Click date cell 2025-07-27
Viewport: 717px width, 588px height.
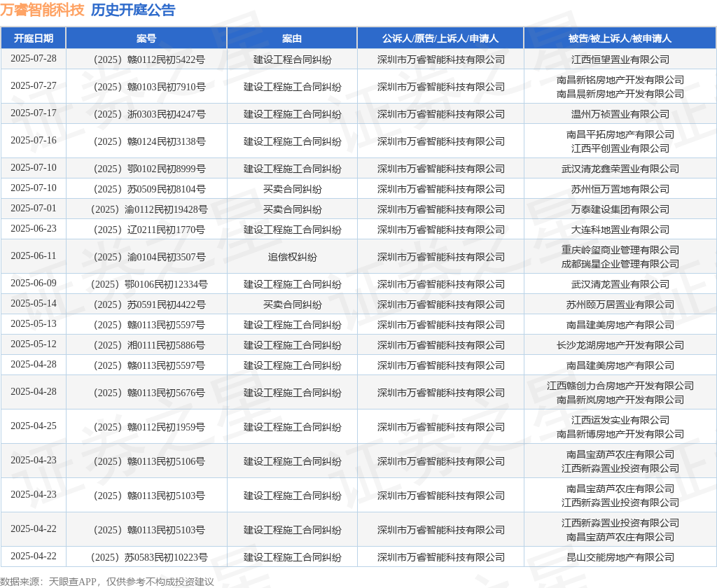click(x=34, y=86)
